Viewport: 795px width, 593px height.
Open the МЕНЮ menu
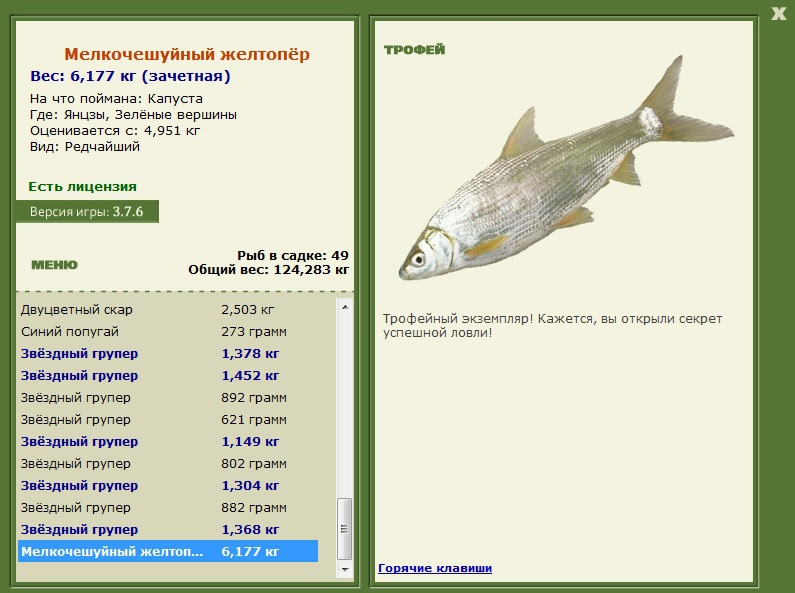point(54,265)
